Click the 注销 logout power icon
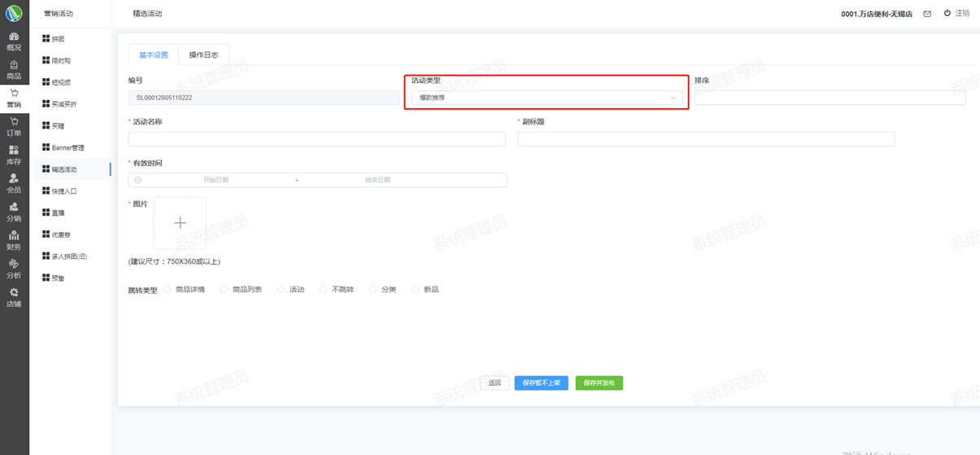Screen dimensions: 980x455 click(947, 13)
